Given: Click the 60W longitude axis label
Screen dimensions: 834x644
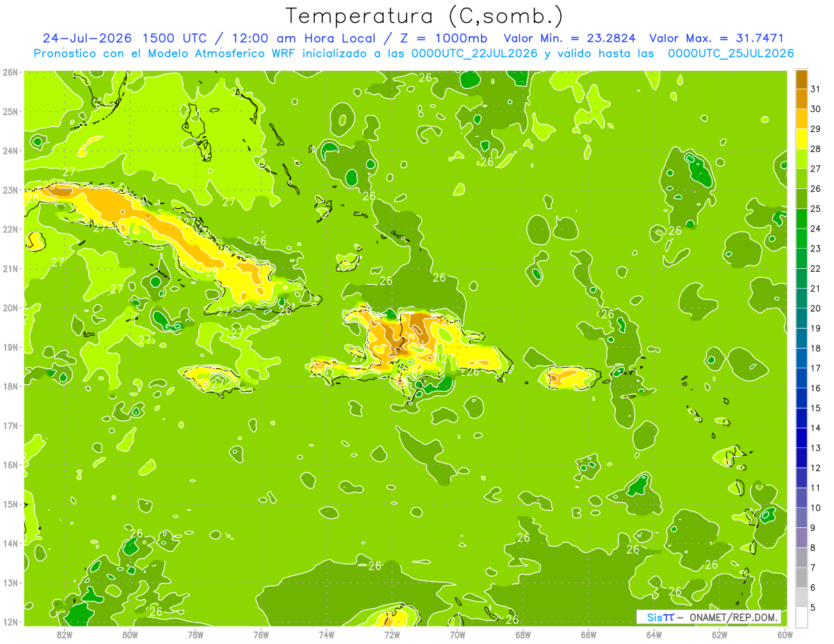Looking at the screenshot, I should click(785, 634).
